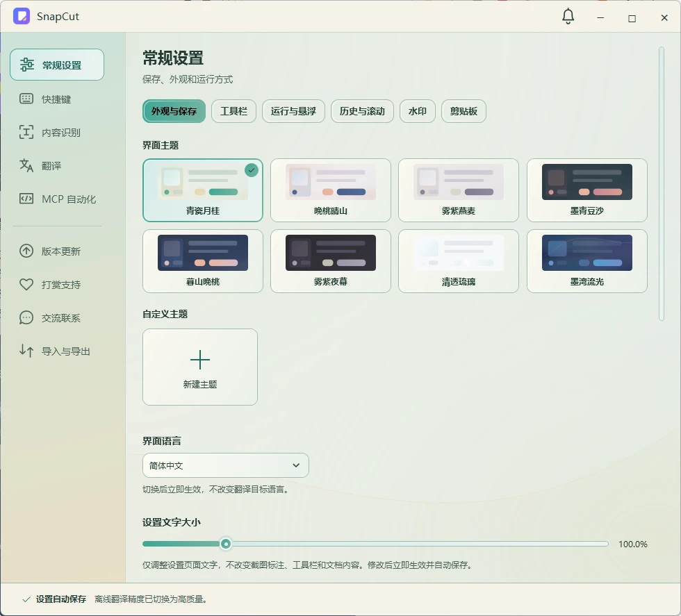This screenshot has width=681, height=616.
Task: Select the 外观与保存 tab
Action: [174, 111]
